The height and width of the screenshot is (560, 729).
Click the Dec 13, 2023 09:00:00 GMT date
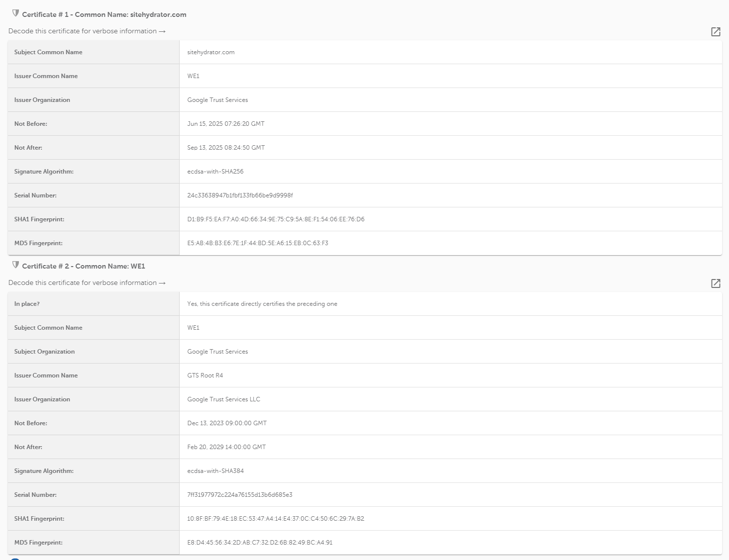click(227, 423)
